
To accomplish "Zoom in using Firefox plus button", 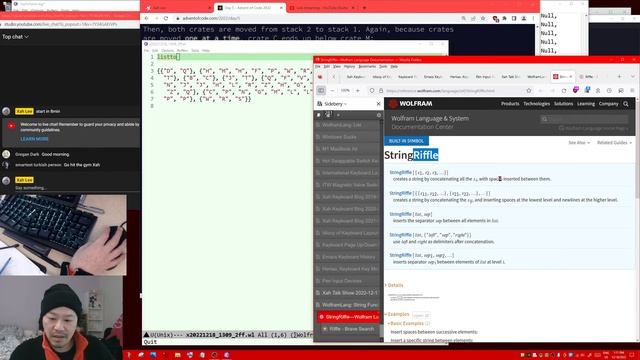I will coord(358,91).
